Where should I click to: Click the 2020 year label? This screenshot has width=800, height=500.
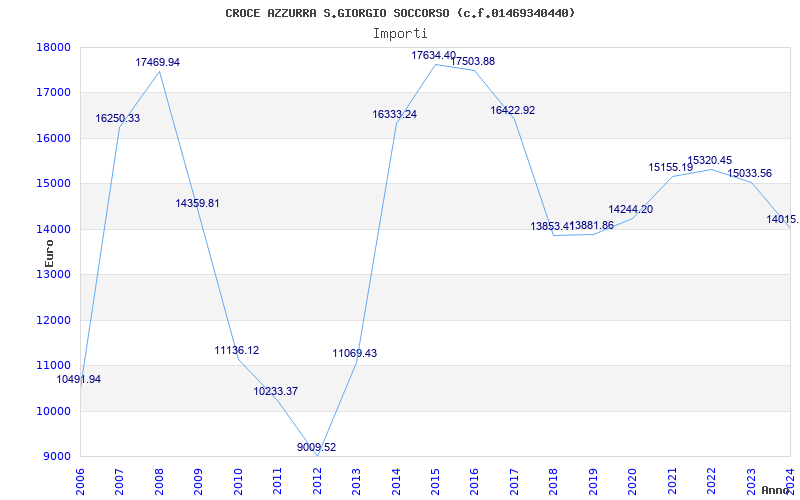coord(632,481)
